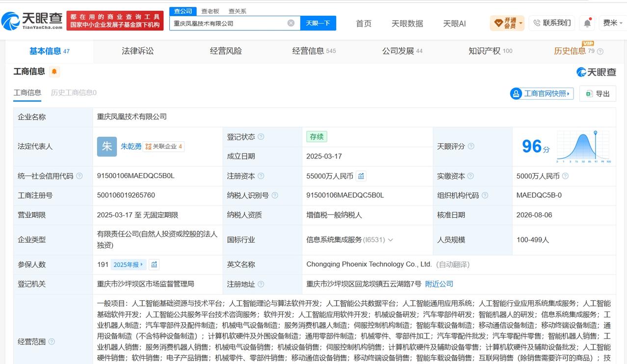Switch to the 法律诉讼 tab
627x364 pixels.
click(138, 51)
